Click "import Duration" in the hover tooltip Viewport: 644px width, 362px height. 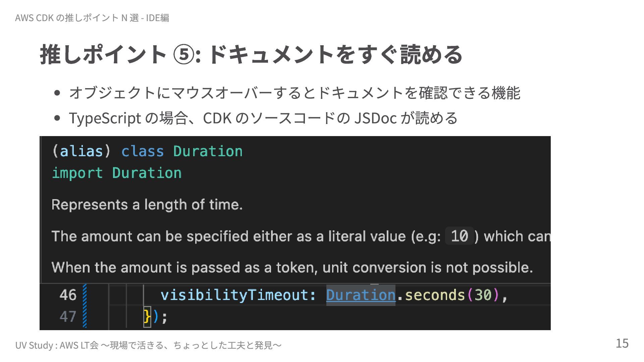coord(117,173)
